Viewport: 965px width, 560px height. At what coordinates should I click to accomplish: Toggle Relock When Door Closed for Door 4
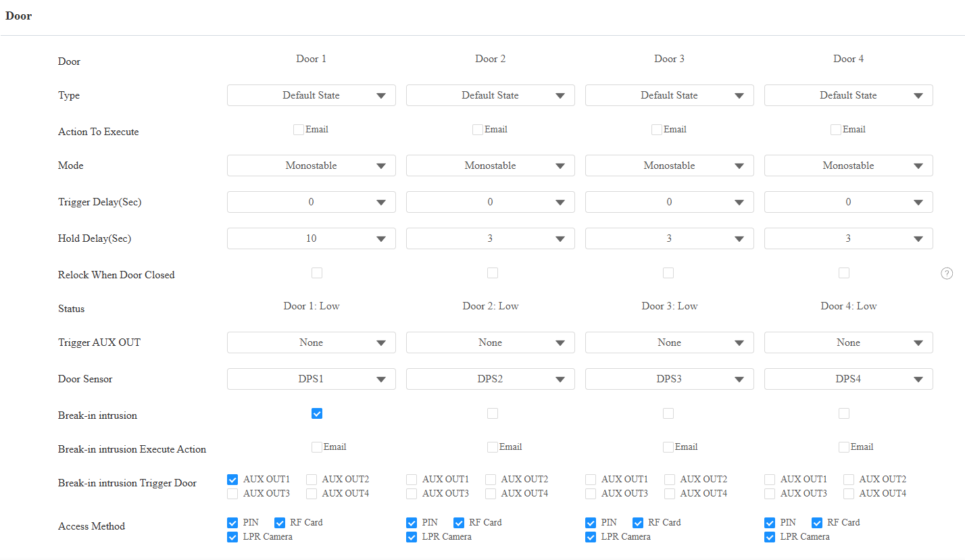(844, 273)
